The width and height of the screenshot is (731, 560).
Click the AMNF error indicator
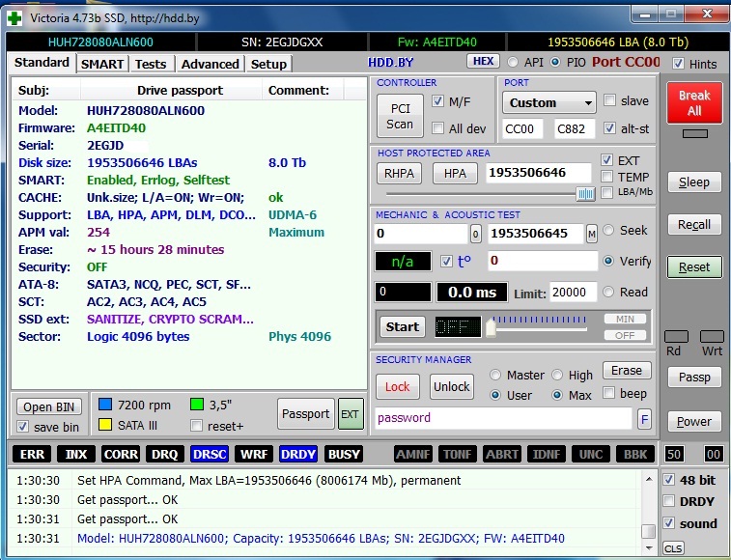click(413, 454)
